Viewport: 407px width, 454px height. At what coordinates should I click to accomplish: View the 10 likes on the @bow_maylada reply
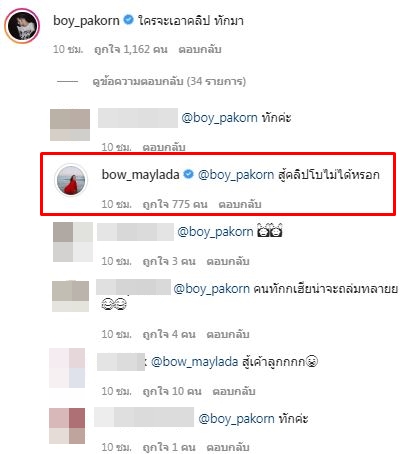[x=172, y=391]
